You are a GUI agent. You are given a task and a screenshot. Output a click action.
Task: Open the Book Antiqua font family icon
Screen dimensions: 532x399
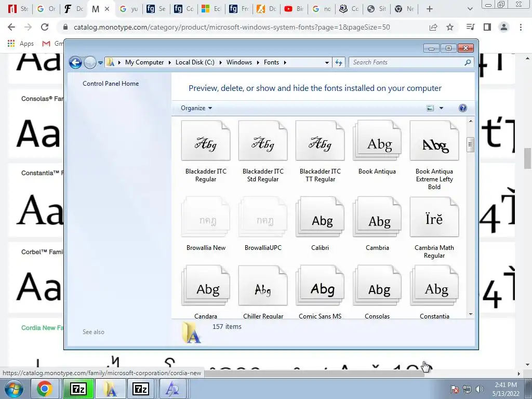pos(377,141)
